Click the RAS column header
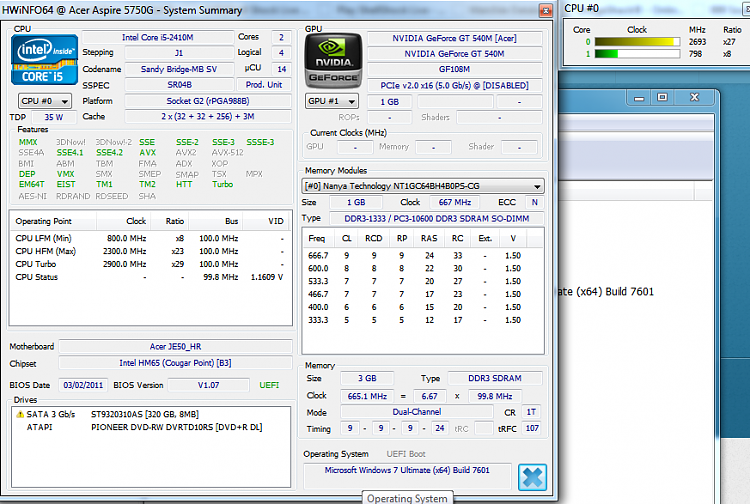Image resolution: width=750 pixels, height=504 pixels. coord(429,238)
